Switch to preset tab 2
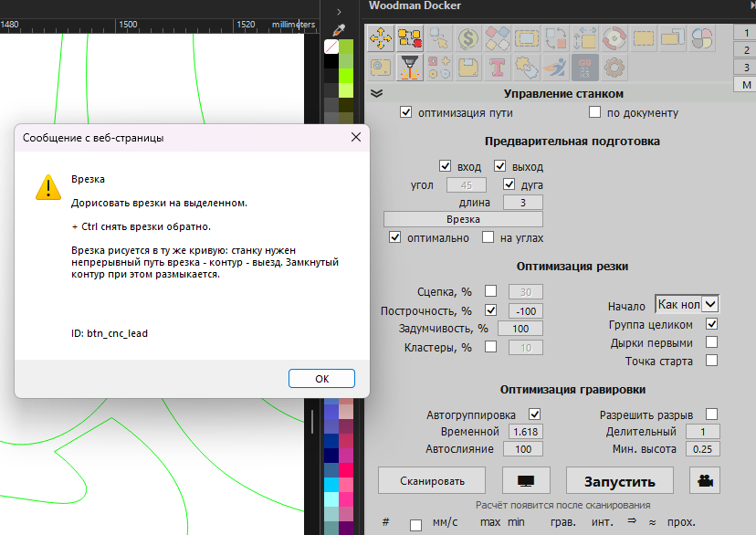 (746, 50)
